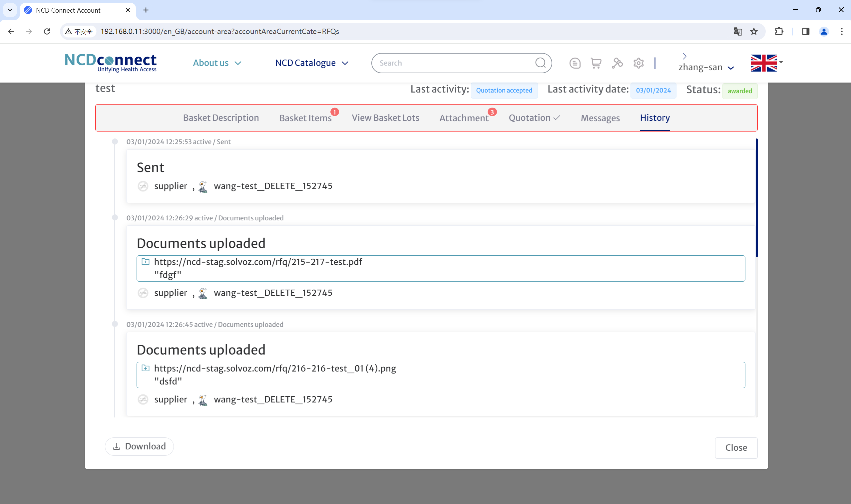
Task: Open the language dropdown arrow next to flag
Action: 781,62
